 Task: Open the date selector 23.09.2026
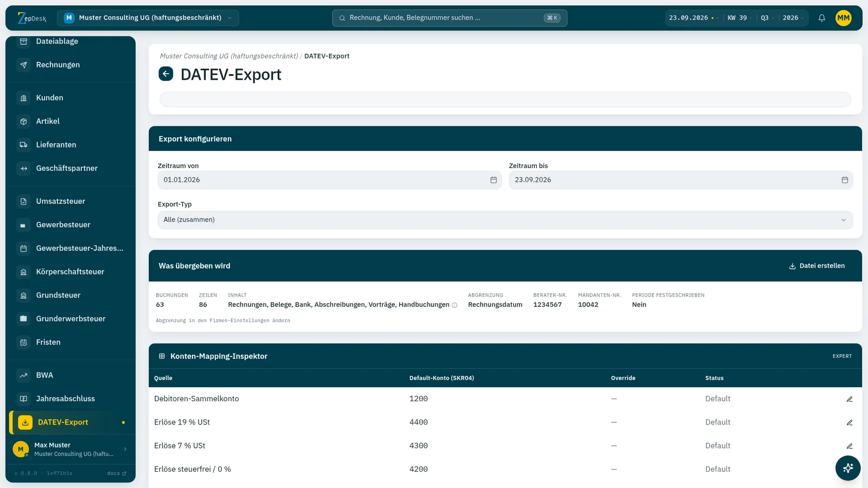tap(694, 18)
